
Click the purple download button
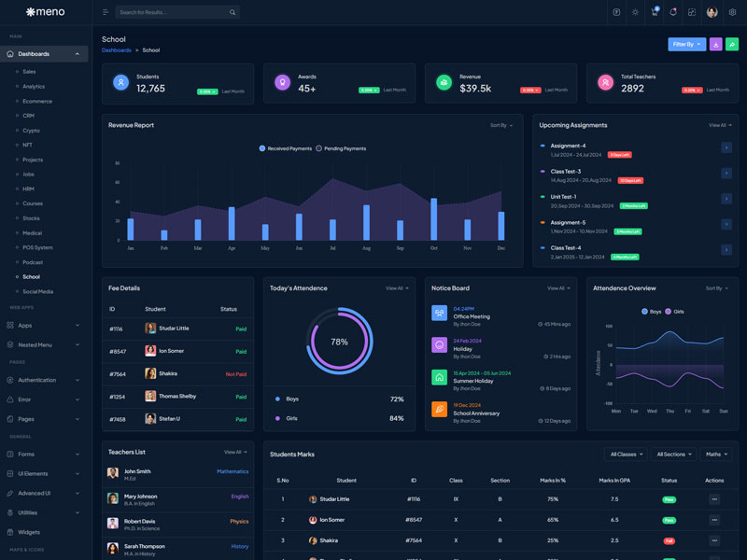tap(715, 44)
